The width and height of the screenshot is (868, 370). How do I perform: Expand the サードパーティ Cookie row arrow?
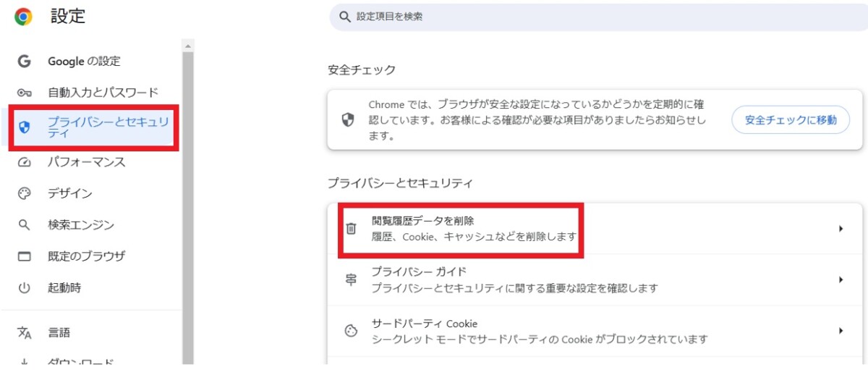click(x=841, y=331)
